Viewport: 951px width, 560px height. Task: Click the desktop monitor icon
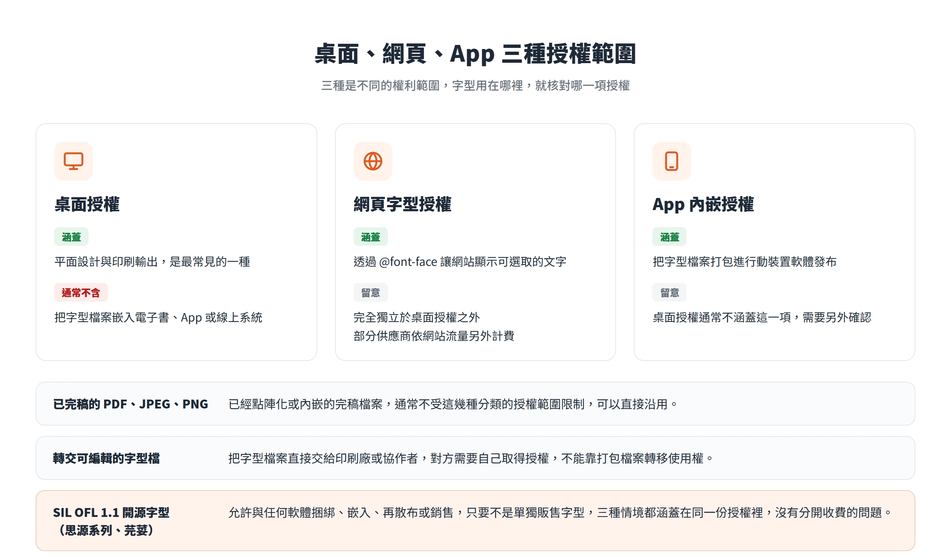pos(73,161)
